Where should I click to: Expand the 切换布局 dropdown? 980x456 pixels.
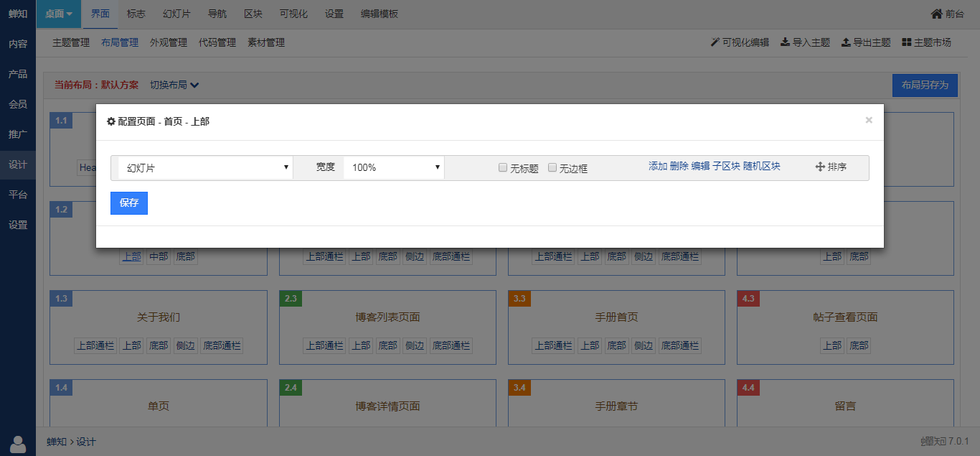174,85
